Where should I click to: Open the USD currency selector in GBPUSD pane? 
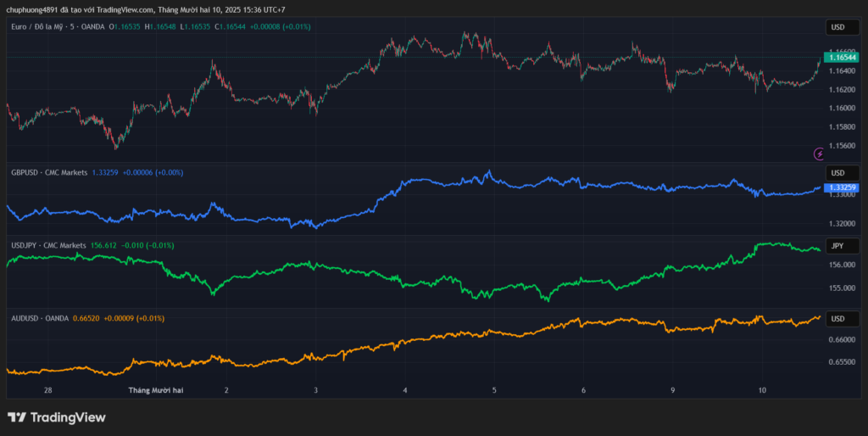tap(837, 174)
